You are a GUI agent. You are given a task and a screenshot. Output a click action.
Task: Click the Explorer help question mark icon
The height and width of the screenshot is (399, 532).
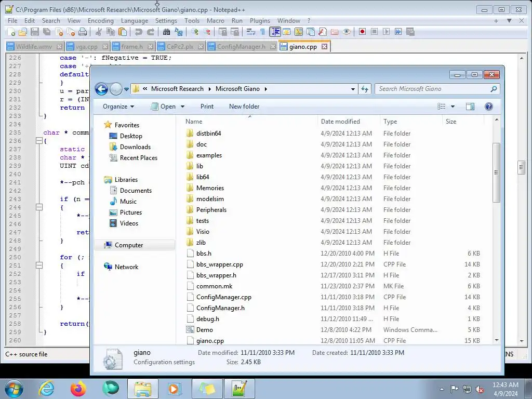488,107
